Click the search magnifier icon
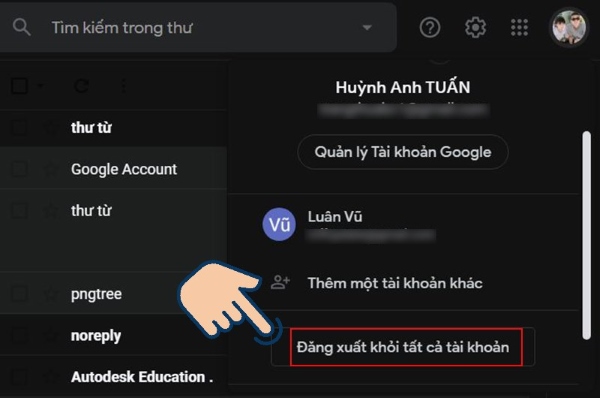Screen dimensions: 600x398 click(21, 28)
